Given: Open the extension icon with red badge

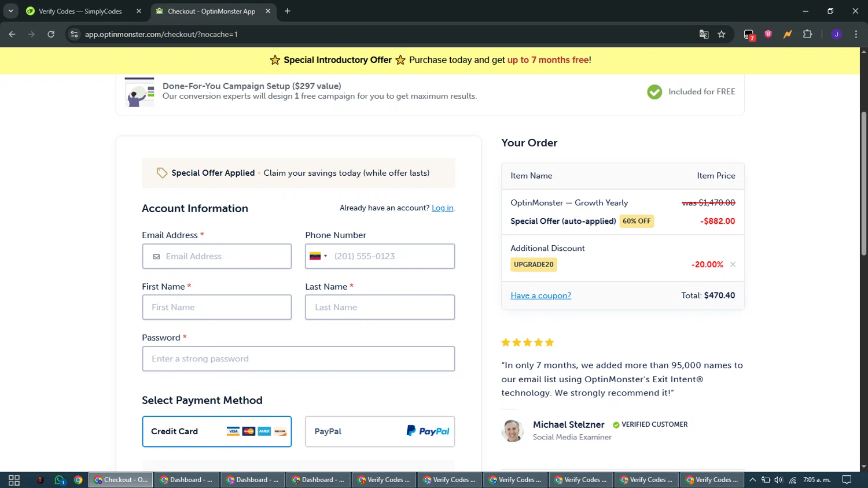Looking at the screenshot, I should (x=749, y=35).
